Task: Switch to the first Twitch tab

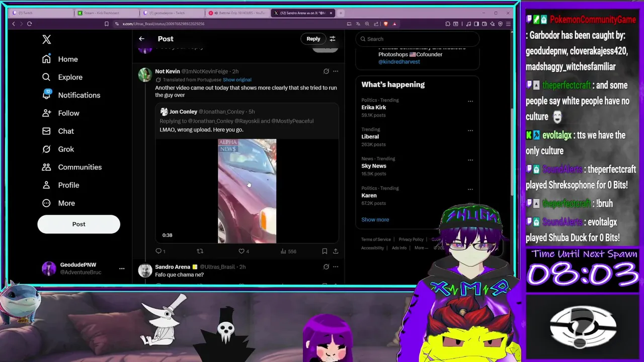Action: click(40, 13)
